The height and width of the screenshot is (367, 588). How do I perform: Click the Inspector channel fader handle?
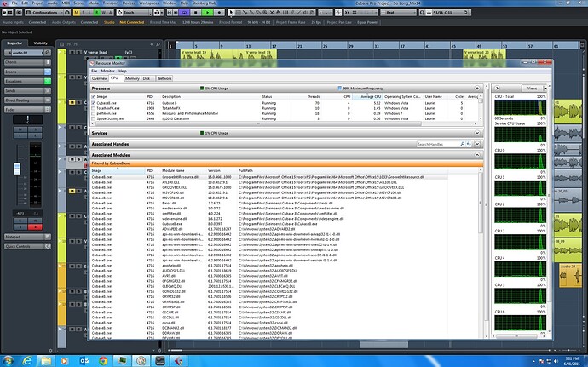(x=17, y=169)
